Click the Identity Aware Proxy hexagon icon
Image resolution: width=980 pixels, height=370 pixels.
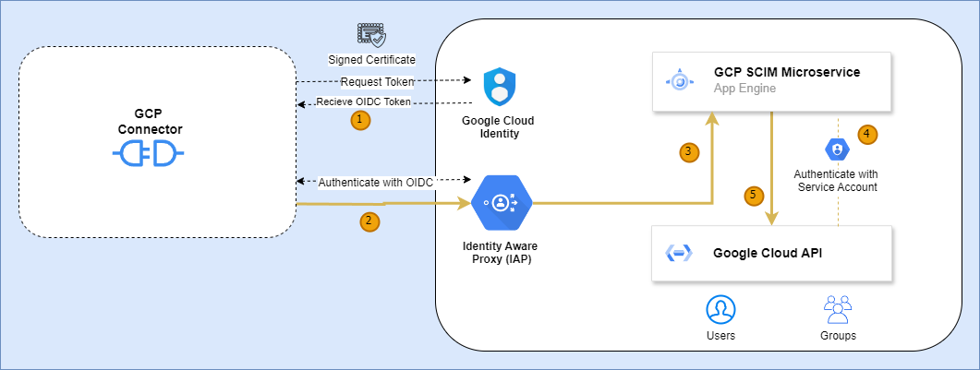tap(500, 203)
